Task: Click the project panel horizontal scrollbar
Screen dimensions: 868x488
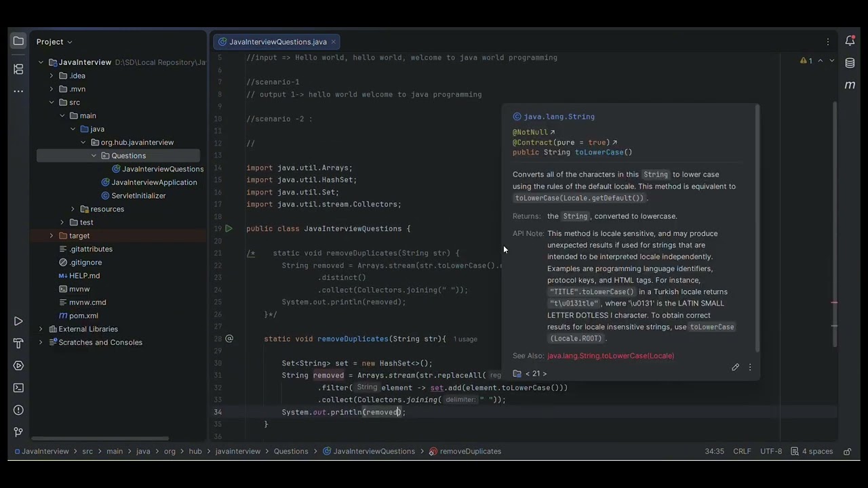Action: (100, 439)
